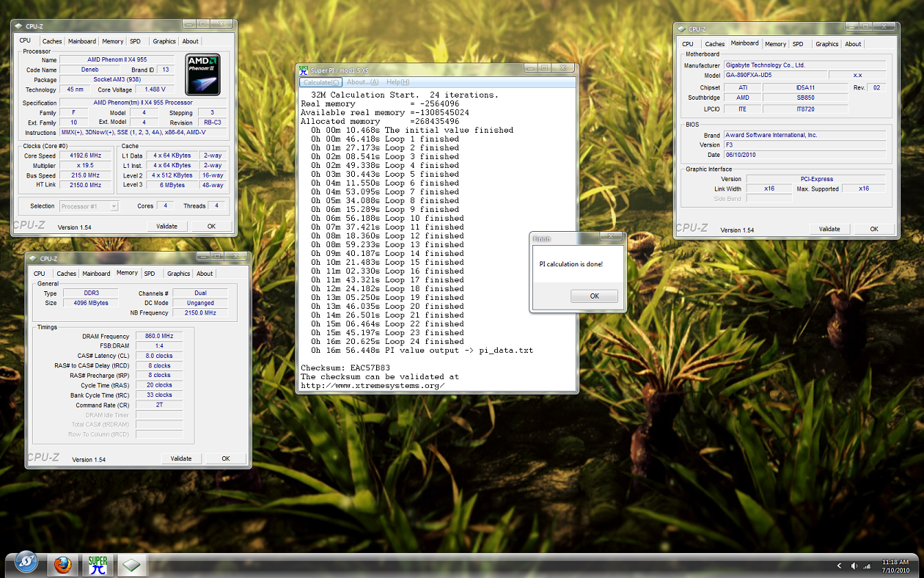Click Mainboard CPU-Z window title icon
The width and height of the screenshot is (924, 578).
click(681, 29)
